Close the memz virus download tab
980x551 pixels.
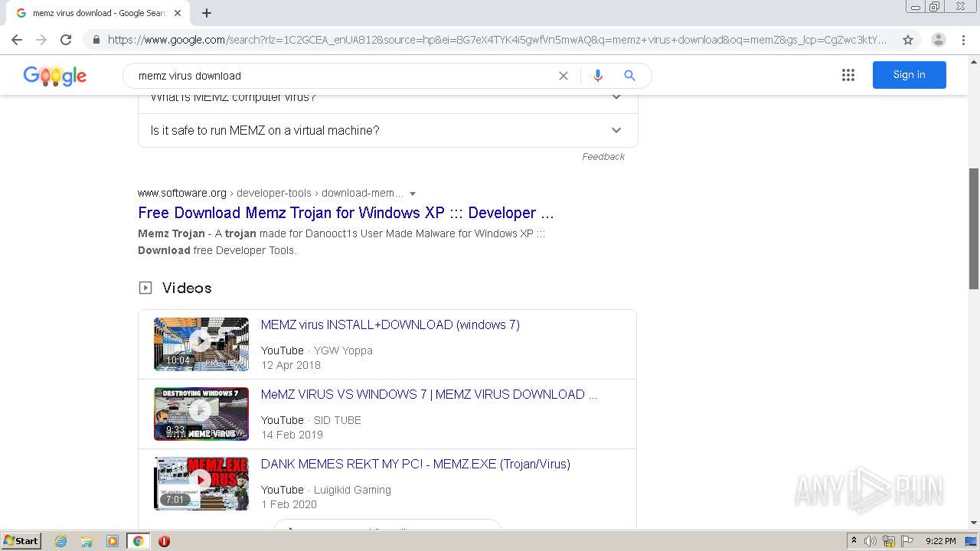pos(178,13)
